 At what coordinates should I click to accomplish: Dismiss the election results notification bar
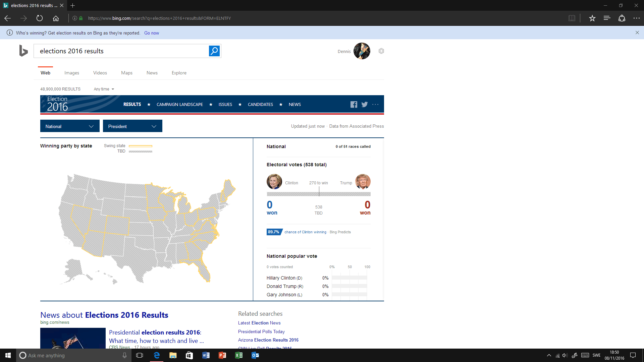(637, 33)
